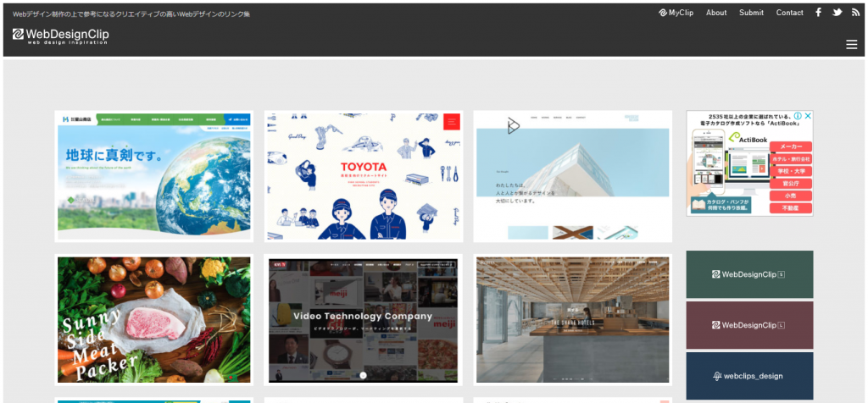Open the light-blue building design site thumbnail
The image size is (868, 403).
tap(572, 176)
